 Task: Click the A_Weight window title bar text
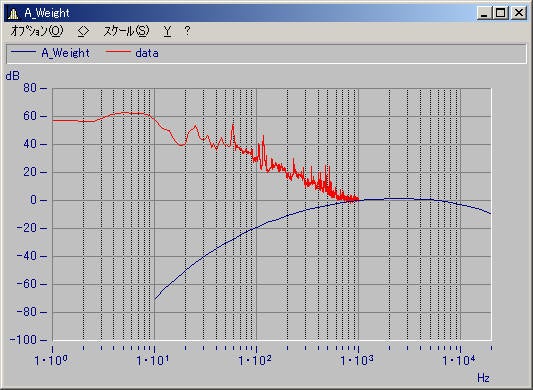[47, 13]
